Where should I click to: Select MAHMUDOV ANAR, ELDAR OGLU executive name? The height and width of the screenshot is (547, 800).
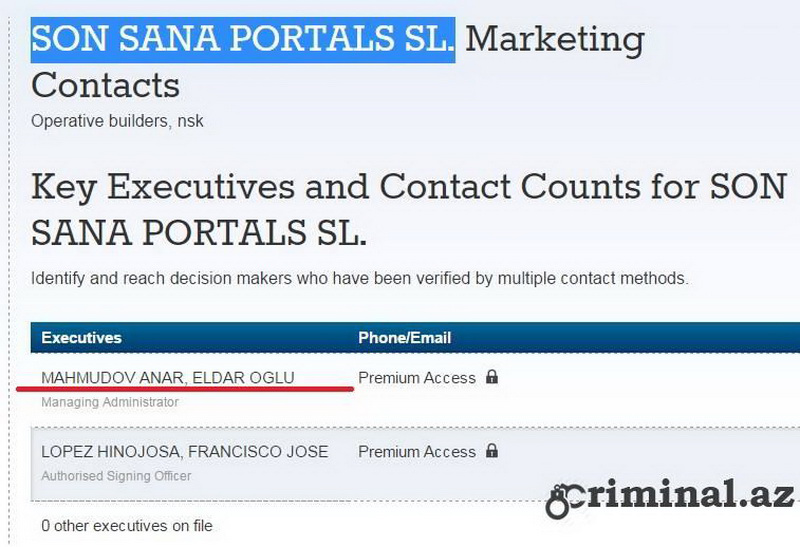168,378
